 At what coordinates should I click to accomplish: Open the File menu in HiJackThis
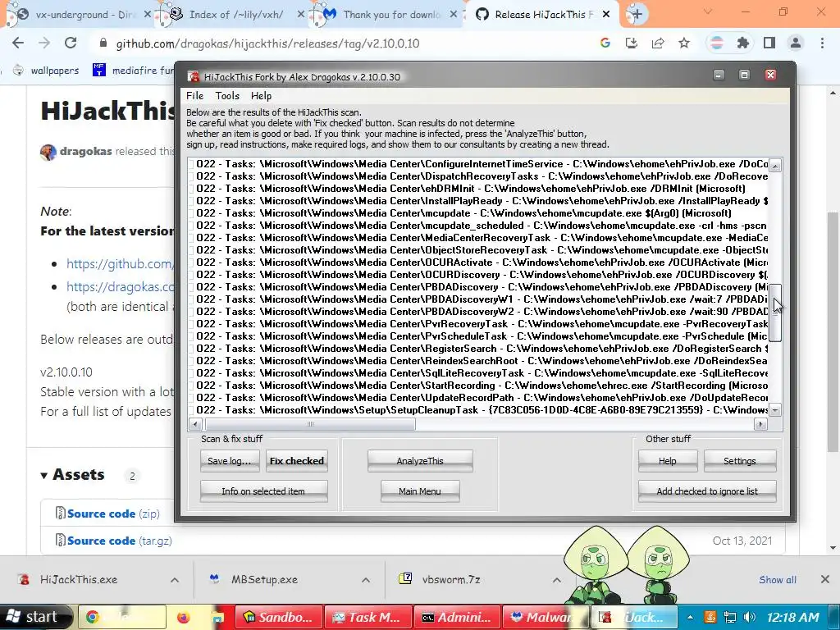pos(195,96)
